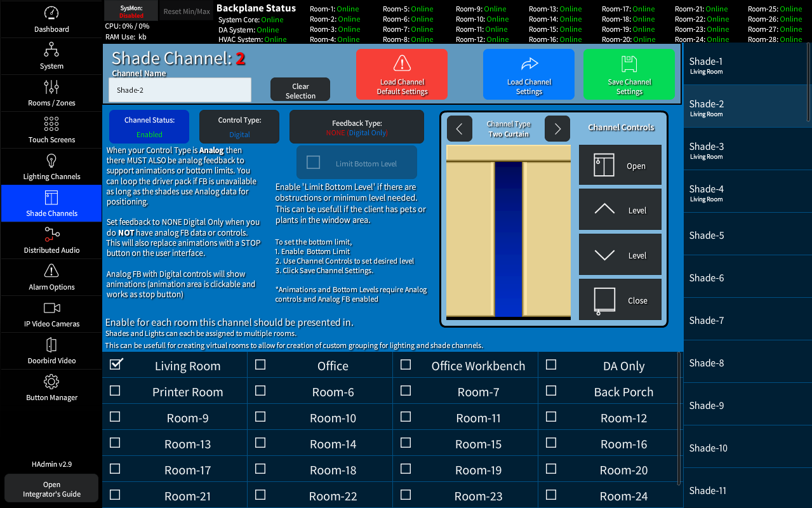Click Load Channel Settings arrow button
Image resolution: width=812 pixels, height=508 pixels.
point(529,74)
